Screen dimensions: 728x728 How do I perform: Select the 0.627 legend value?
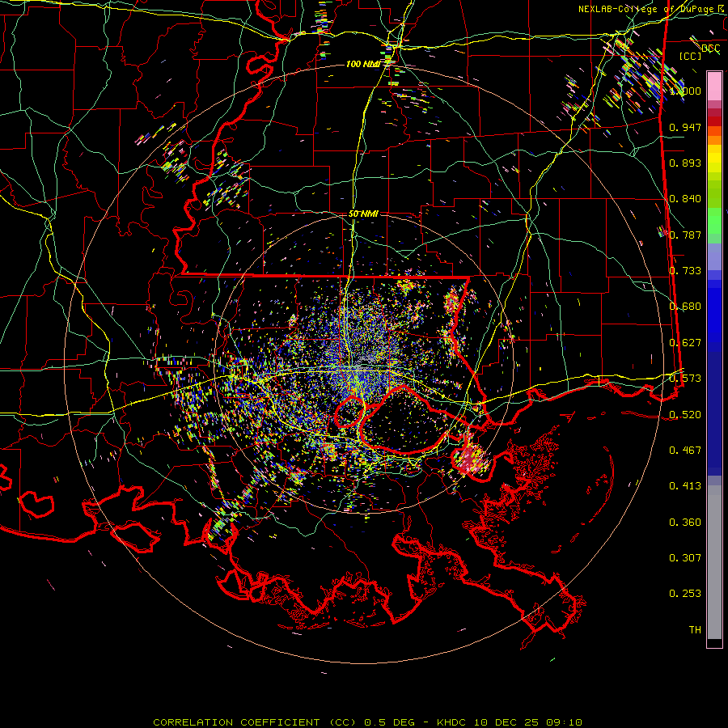pos(685,343)
